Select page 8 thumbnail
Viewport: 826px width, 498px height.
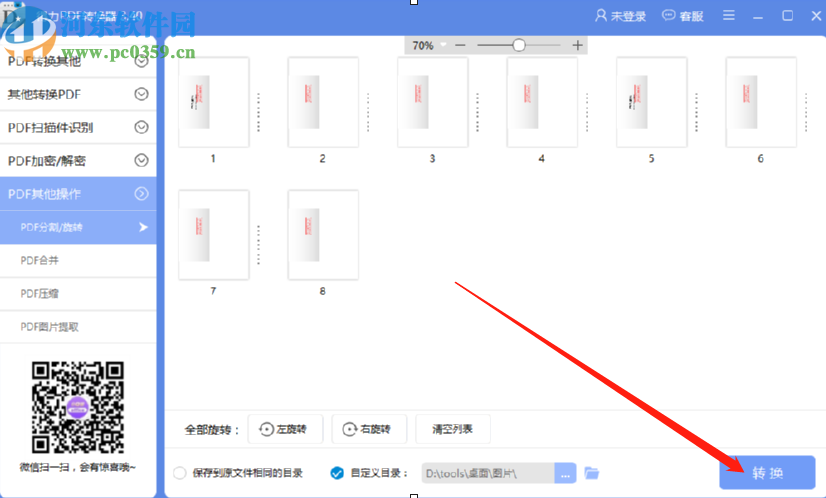(323, 235)
